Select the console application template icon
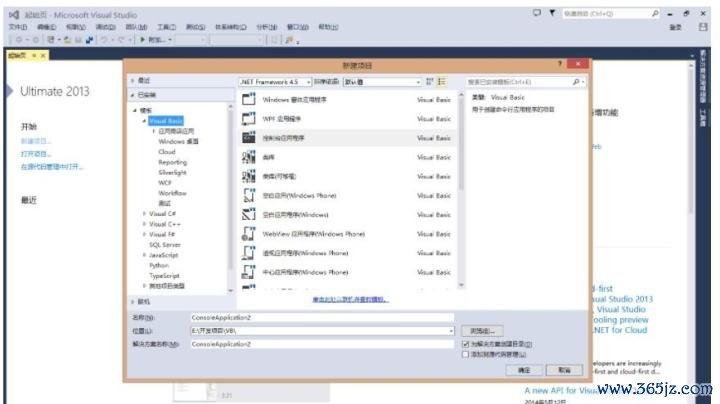 (x=248, y=137)
